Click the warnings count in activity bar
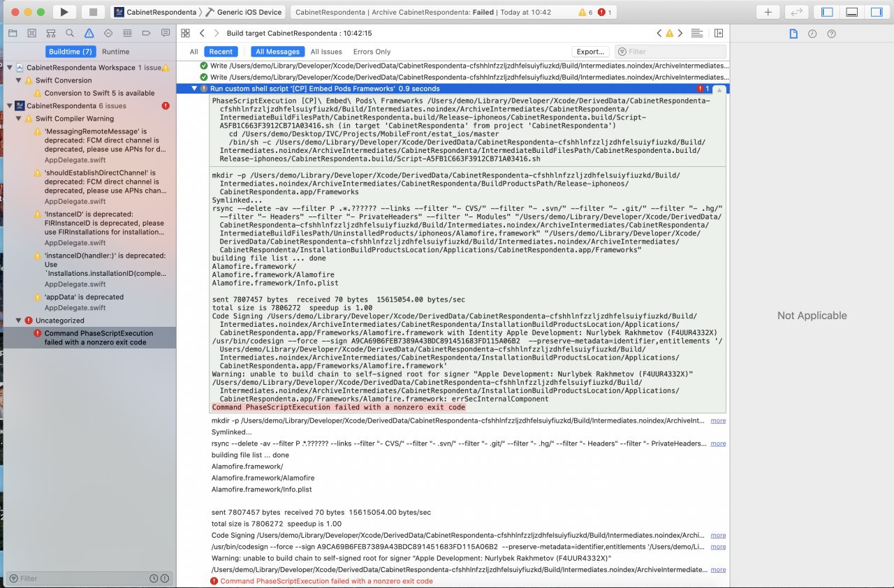 click(585, 12)
